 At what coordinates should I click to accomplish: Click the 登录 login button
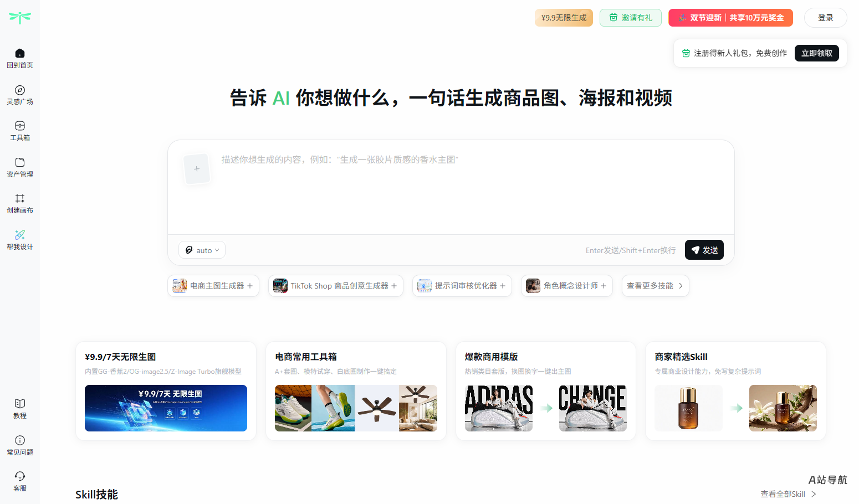point(826,18)
